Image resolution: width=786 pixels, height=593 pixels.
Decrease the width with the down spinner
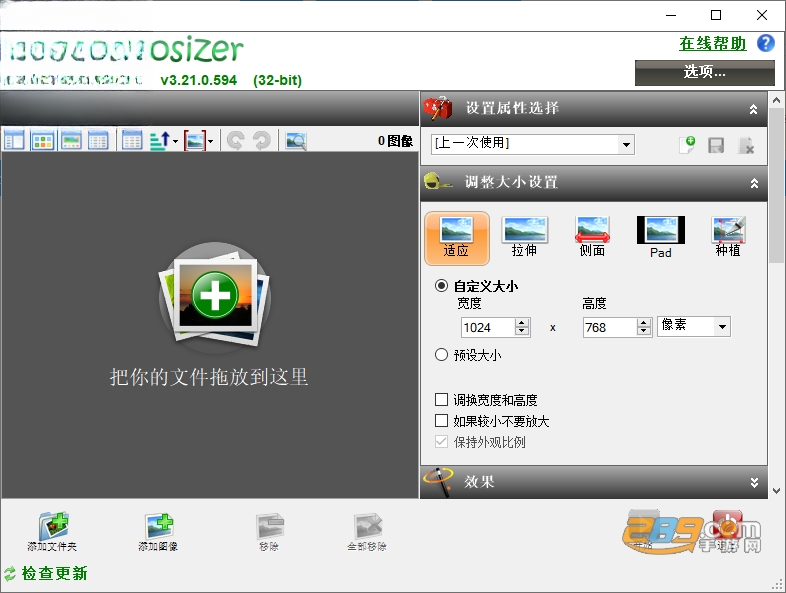pyautogui.click(x=522, y=332)
